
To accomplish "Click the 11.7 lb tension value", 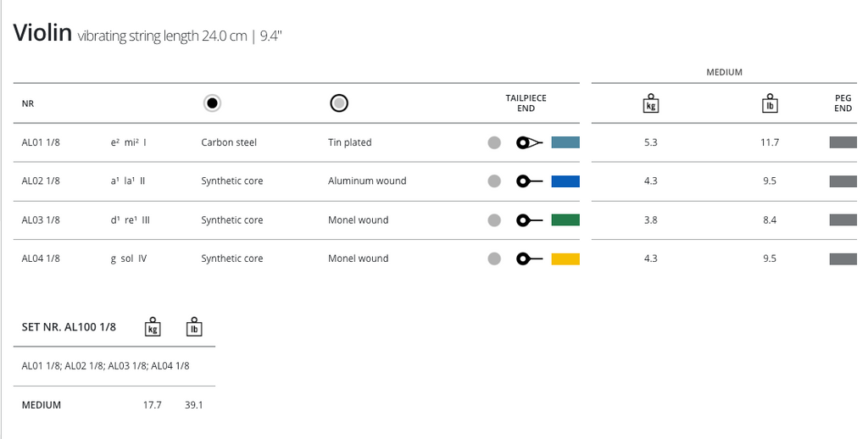I will 770,142.
